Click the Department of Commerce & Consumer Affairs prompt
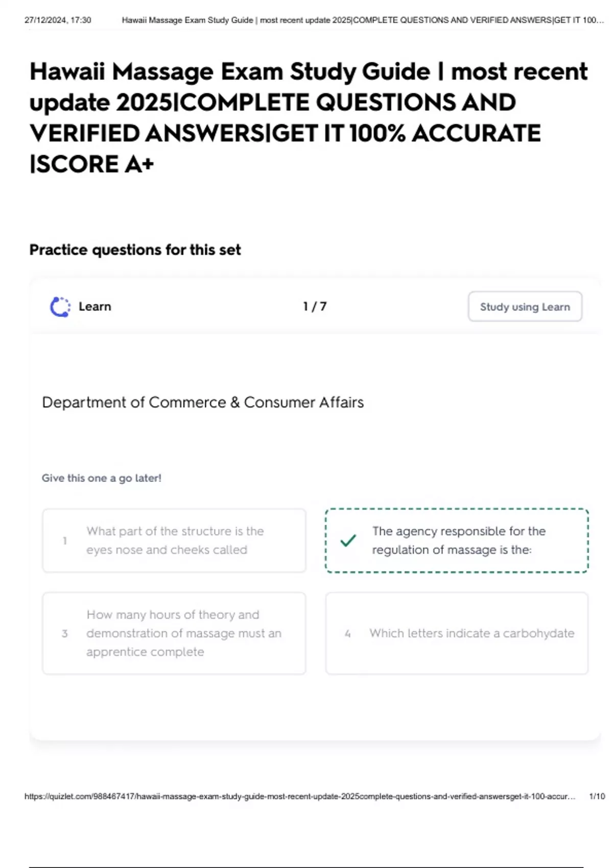 [x=203, y=402]
